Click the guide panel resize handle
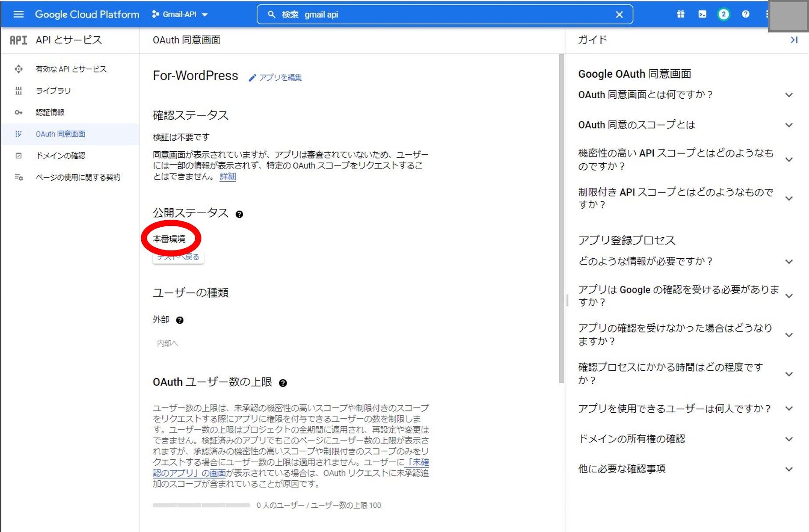 [x=567, y=300]
